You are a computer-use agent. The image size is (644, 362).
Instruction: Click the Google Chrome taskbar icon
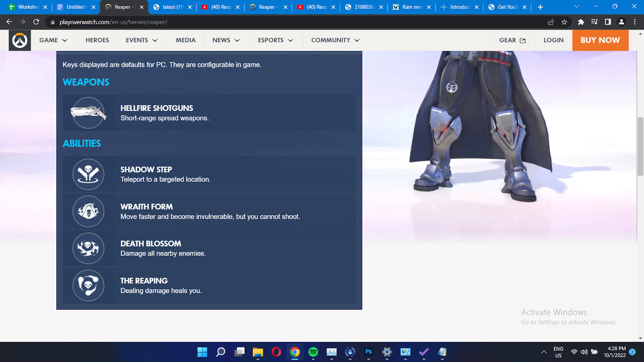tap(295, 352)
